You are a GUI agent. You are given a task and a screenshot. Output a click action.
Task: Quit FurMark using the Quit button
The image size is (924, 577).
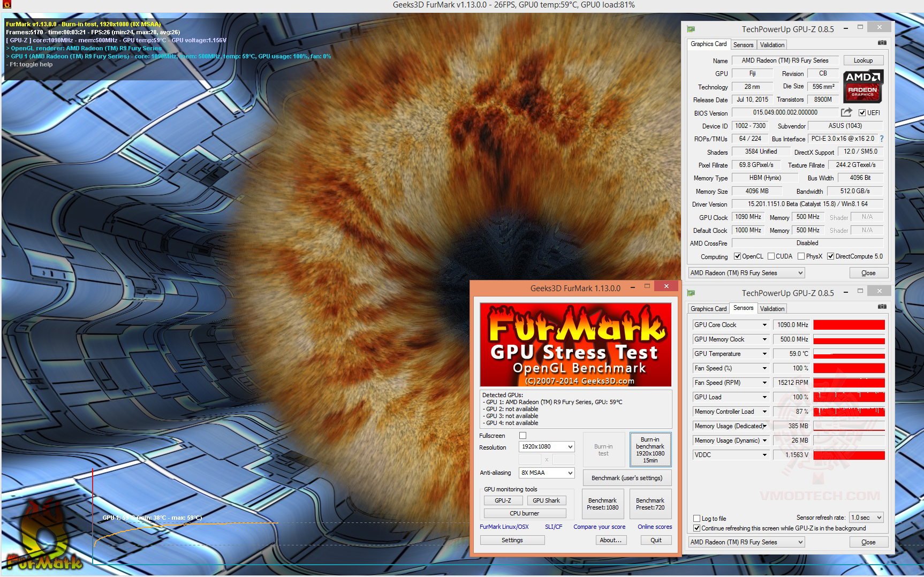(656, 540)
